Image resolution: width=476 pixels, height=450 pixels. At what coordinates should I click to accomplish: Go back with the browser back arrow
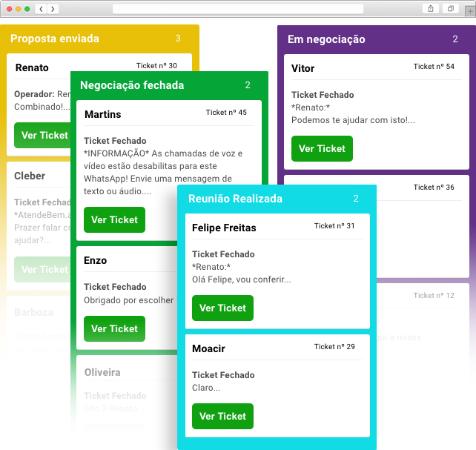pos(41,9)
